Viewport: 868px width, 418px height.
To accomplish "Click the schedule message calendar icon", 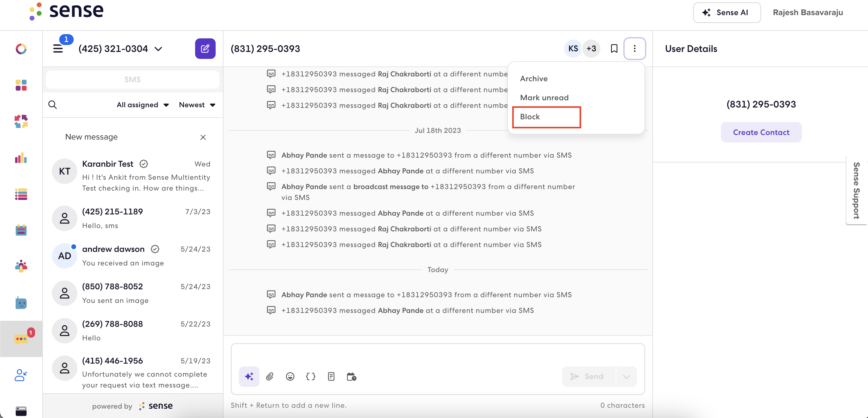I will (352, 376).
